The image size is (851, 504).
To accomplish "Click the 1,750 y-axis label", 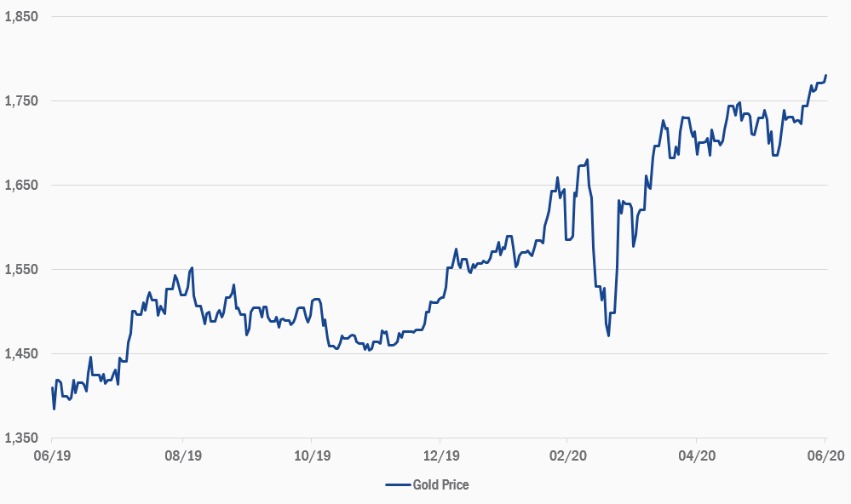I will (x=21, y=100).
